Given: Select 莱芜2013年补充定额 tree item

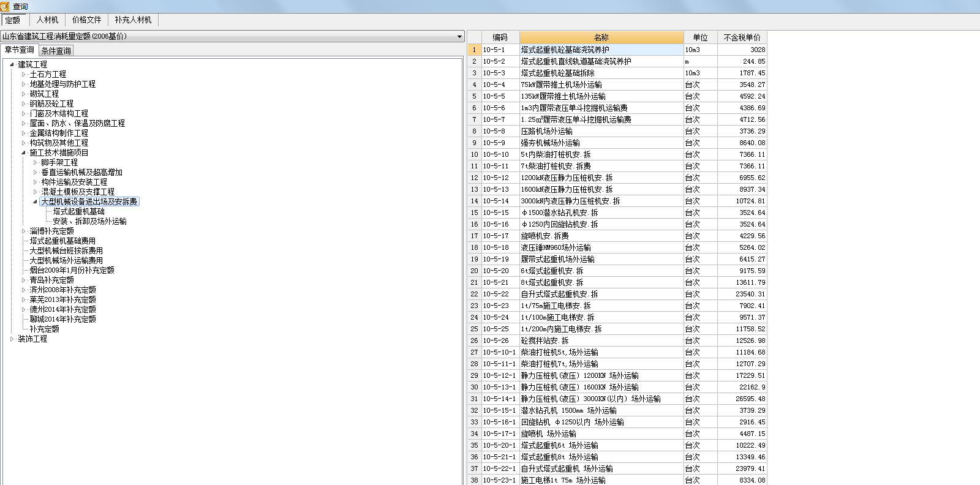Looking at the screenshot, I should point(62,299).
